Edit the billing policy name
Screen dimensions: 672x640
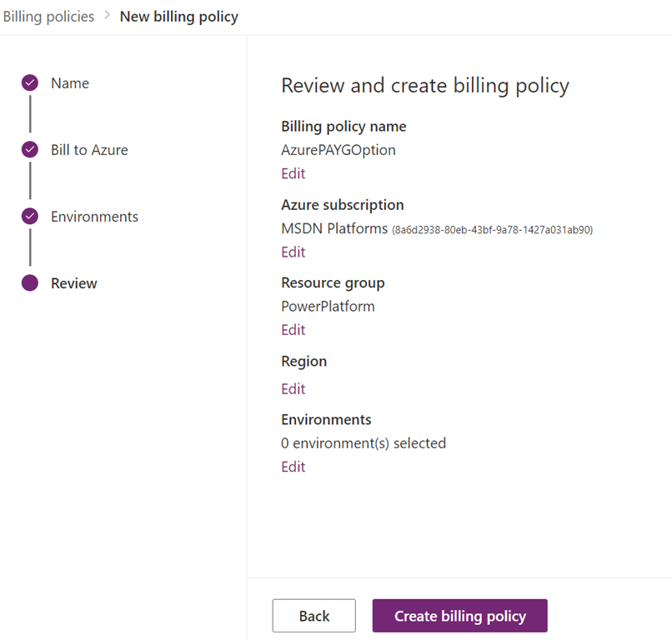pos(293,173)
